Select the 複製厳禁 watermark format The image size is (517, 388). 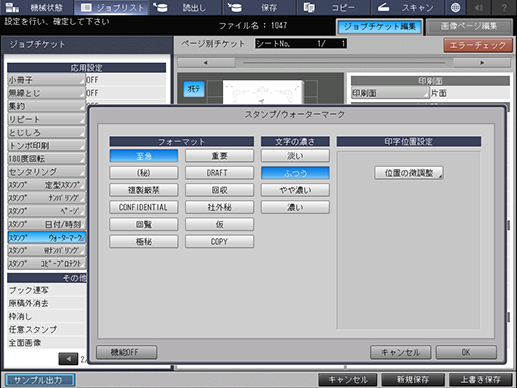tap(144, 190)
